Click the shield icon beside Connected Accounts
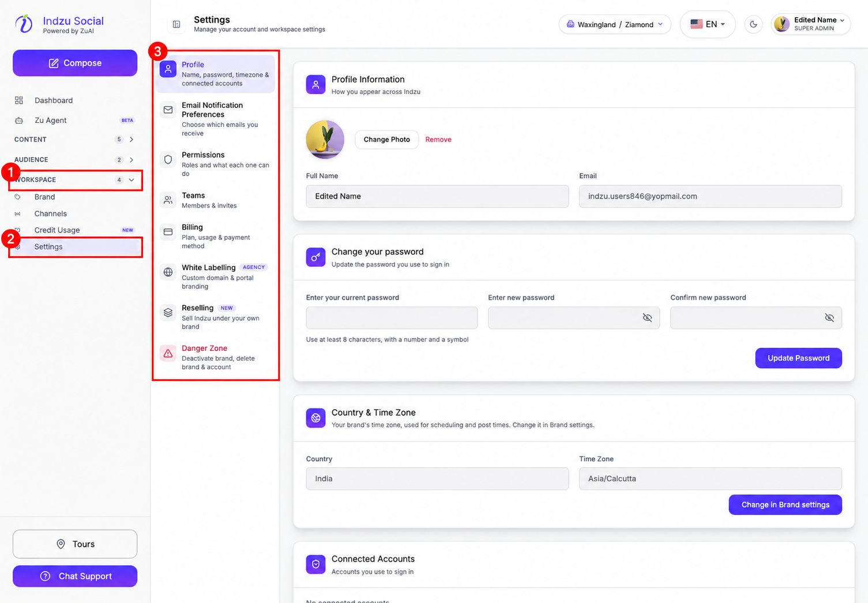Image resolution: width=868 pixels, height=603 pixels. [x=315, y=564]
